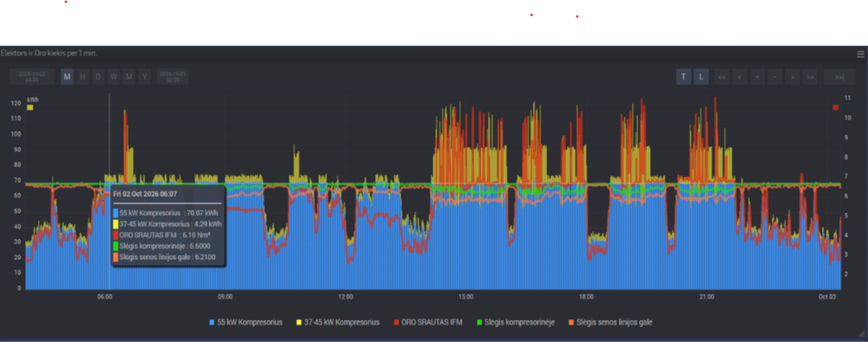
Task: Toggle the T chart option button
Action: point(684,77)
